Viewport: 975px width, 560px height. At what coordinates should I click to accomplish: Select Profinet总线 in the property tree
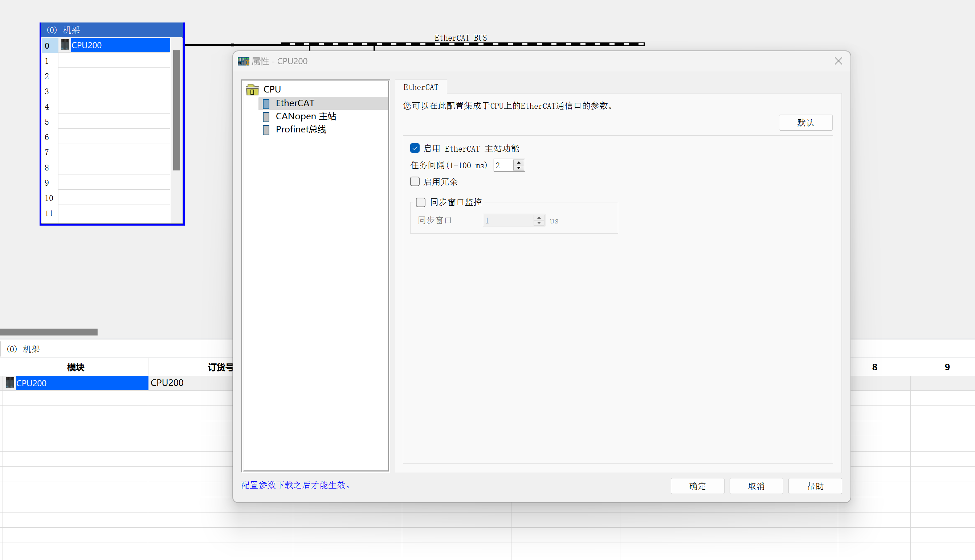tap(301, 129)
